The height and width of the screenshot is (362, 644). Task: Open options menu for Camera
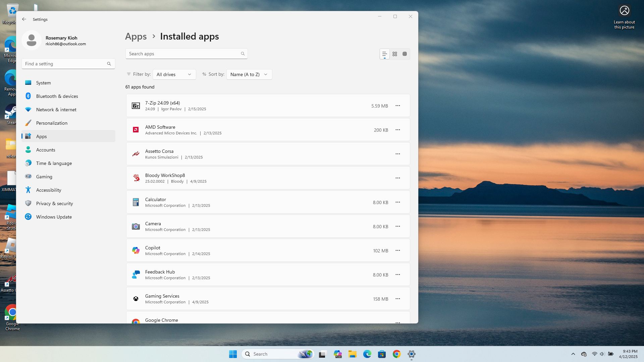[397, 226]
